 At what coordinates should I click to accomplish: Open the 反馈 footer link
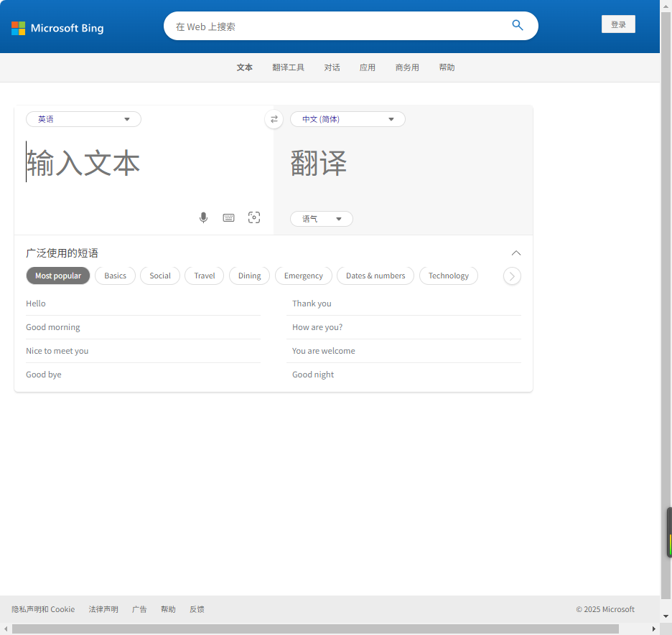(x=197, y=609)
